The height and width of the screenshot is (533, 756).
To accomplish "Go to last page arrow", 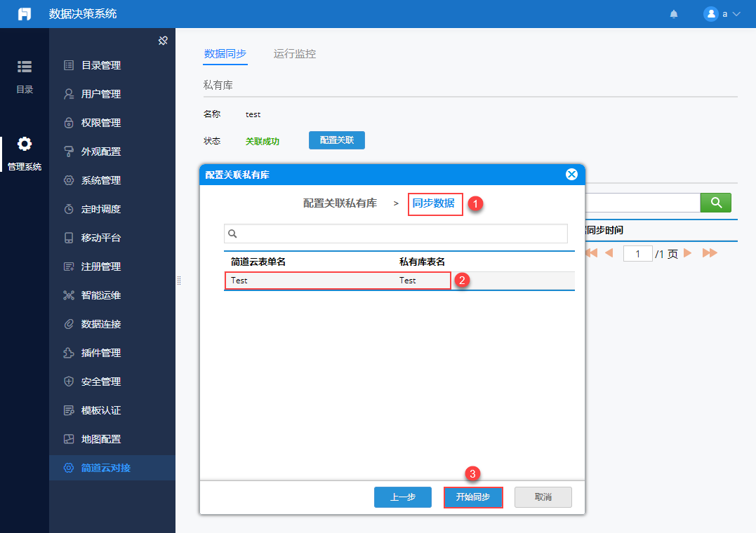I will [x=710, y=253].
